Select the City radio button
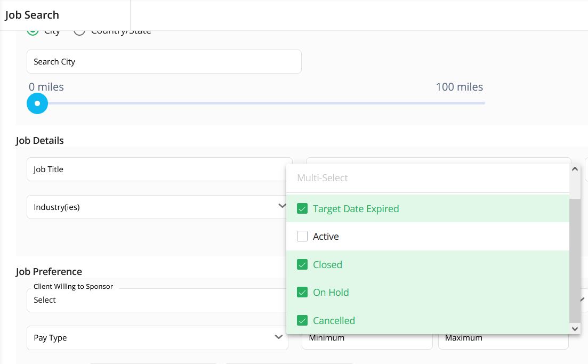The height and width of the screenshot is (364, 588). tap(33, 31)
